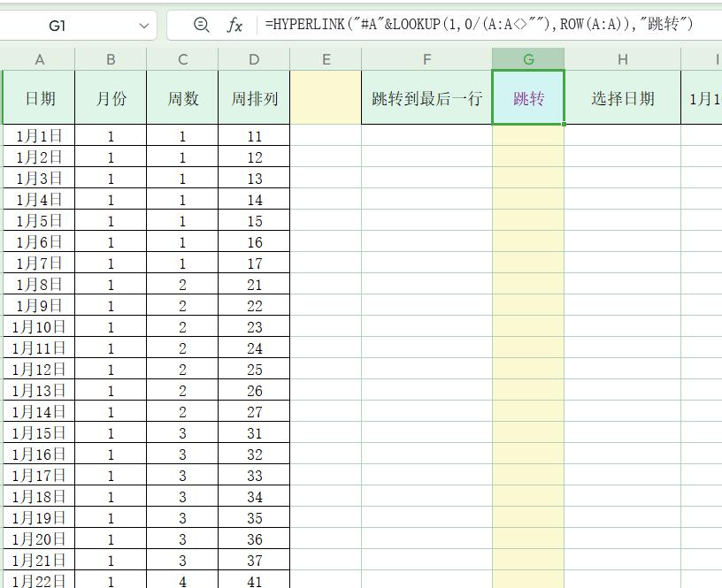Select the 周排列 value 11
The width and height of the screenshot is (722, 588).
(x=254, y=136)
